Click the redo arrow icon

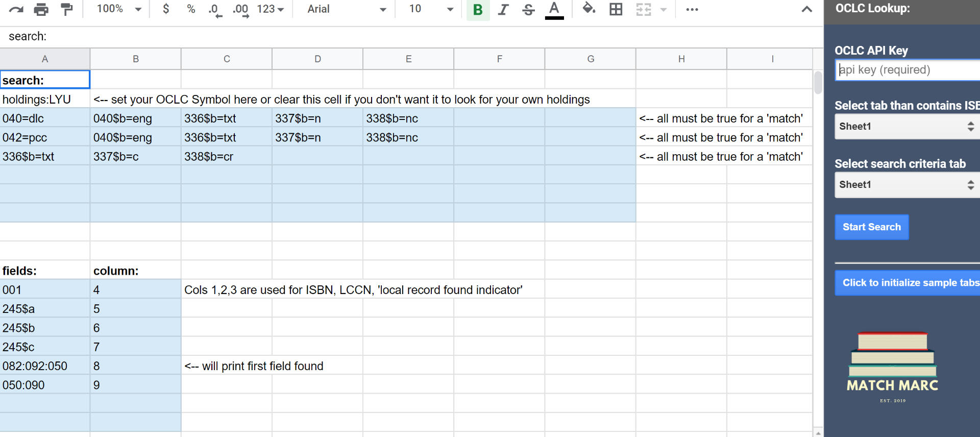(x=16, y=9)
